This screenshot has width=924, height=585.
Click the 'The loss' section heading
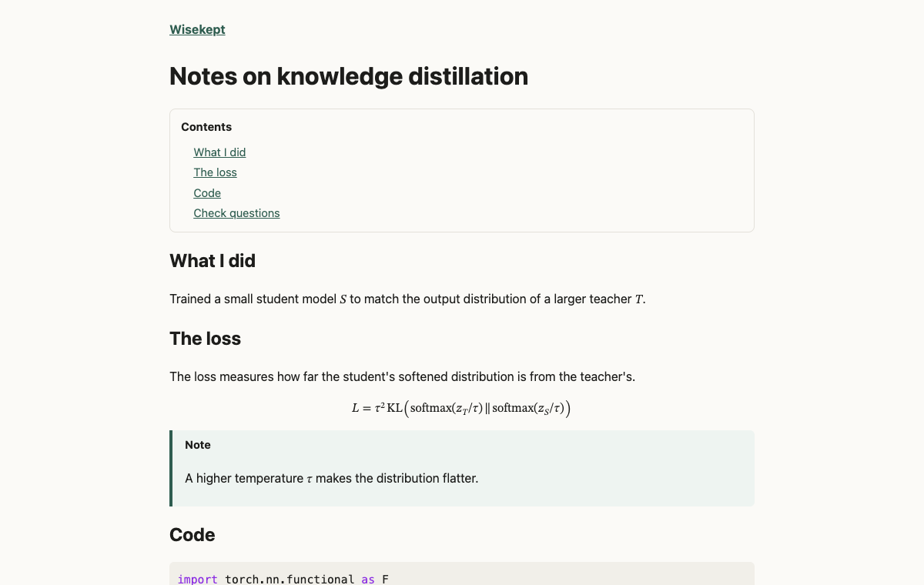[205, 339]
